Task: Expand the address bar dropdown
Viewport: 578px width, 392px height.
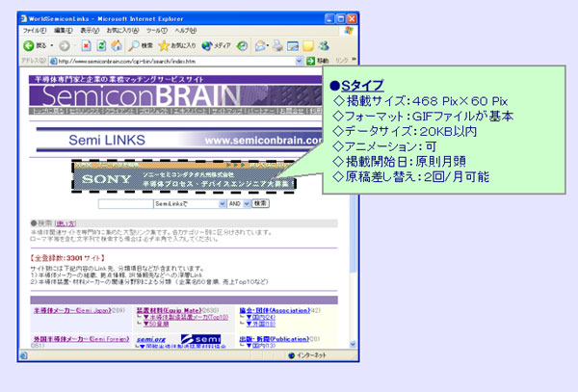Action: (300, 61)
